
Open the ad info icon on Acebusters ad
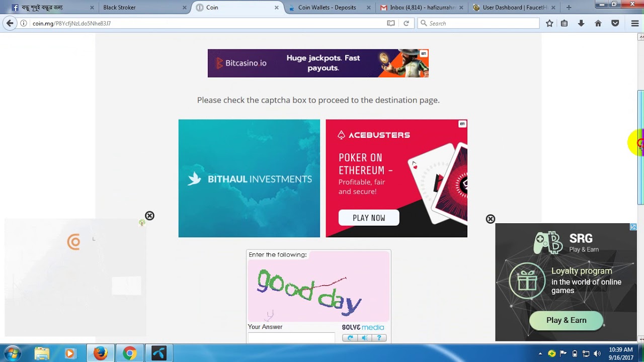click(x=462, y=124)
